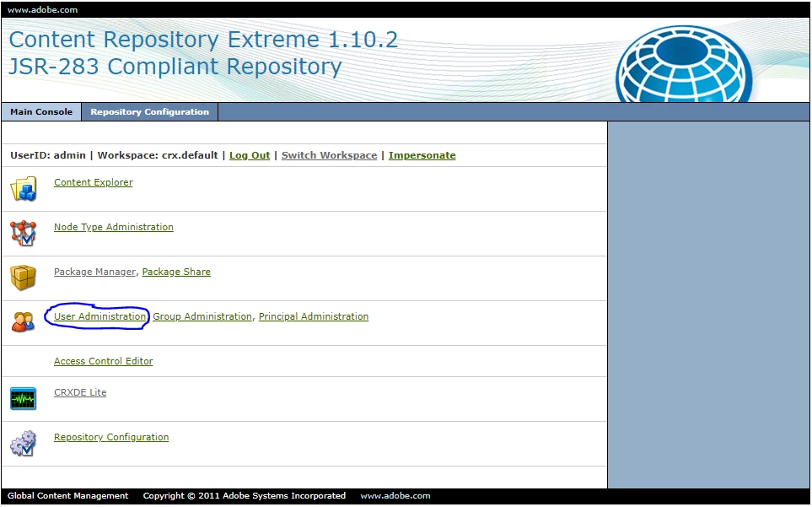The height and width of the screenshot is (507, 812).
Task: Click the 'UserID: admin' text
Action: coord(48,155)
